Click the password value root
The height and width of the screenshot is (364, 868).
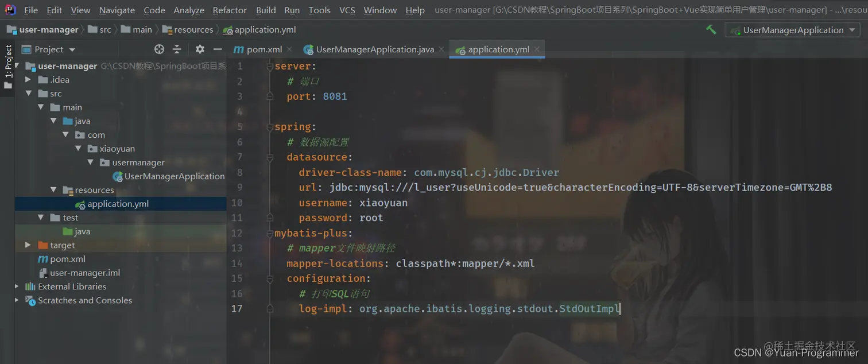pyautogui.click(x=371, y=218)
